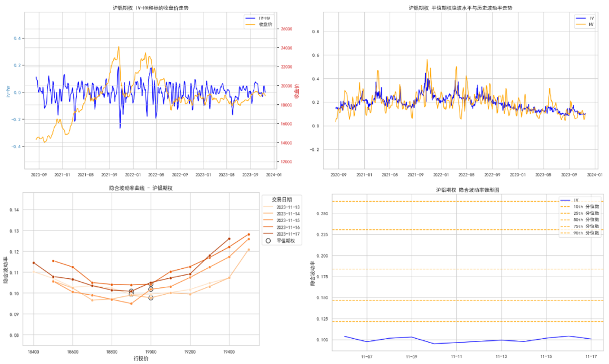
Task: Click the "0.225" tick on the cone chart
Action: click(x=322, y=235)
